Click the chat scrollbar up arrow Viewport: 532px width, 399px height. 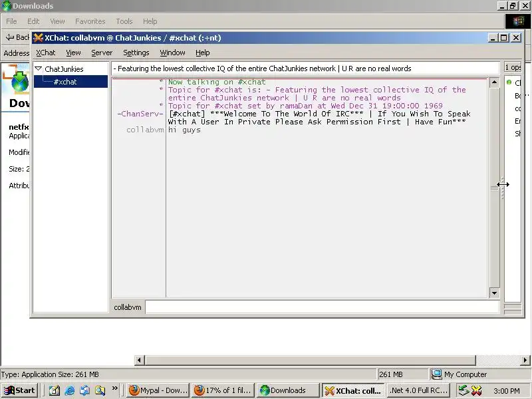click(x=494, y=82)
